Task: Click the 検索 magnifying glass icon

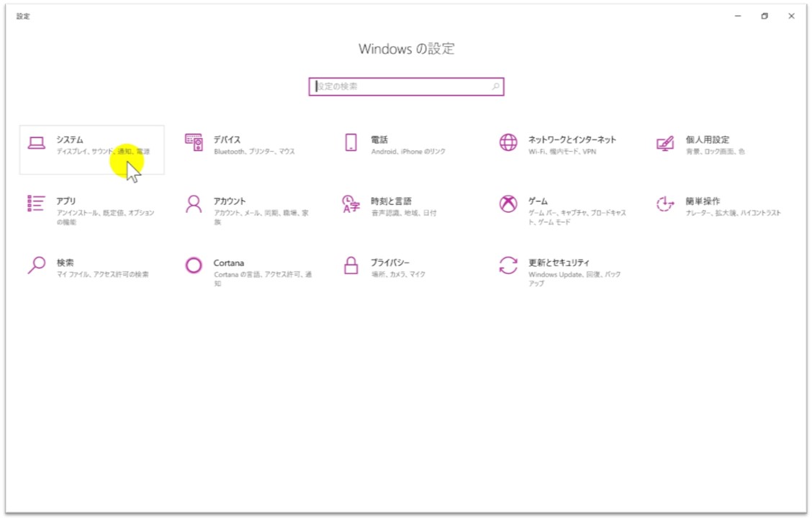Action: coord(36,265)
